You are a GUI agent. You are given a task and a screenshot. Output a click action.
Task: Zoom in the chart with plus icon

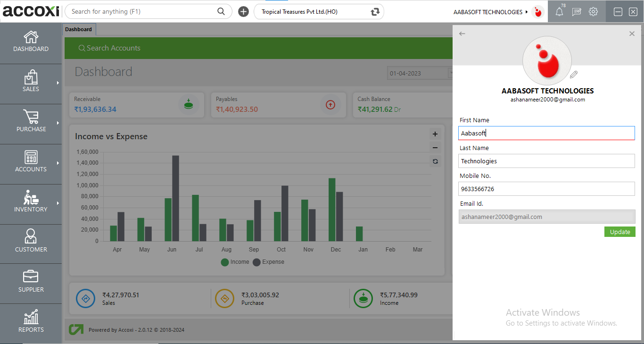tap(435, 134)
